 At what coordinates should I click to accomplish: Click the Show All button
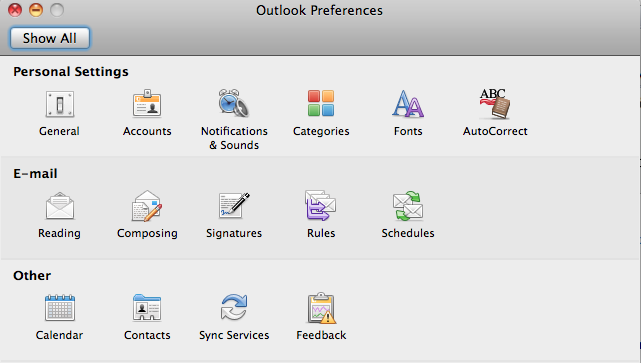point(49,38)
